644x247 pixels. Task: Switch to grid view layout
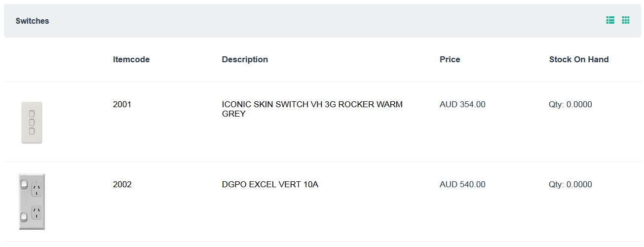[626, 20]
